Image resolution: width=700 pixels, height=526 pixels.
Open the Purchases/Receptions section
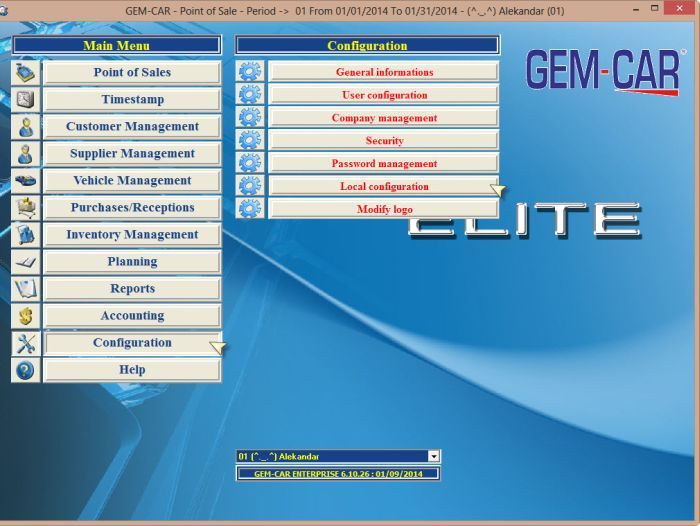pos(132,208)
